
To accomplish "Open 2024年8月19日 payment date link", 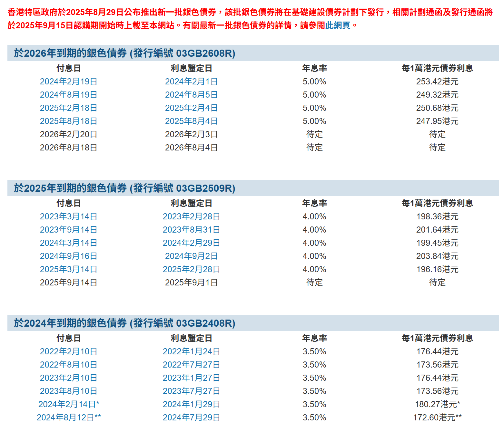I will coord(68,95).
